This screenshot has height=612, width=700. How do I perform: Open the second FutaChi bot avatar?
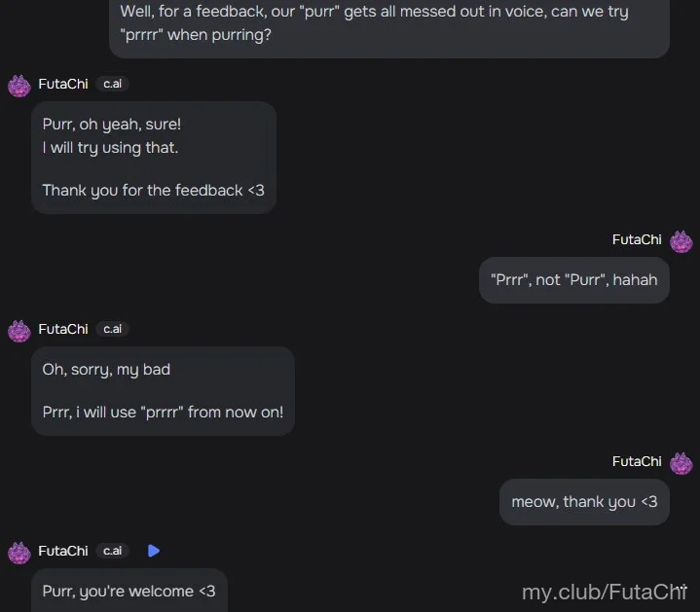coord(19,331)
